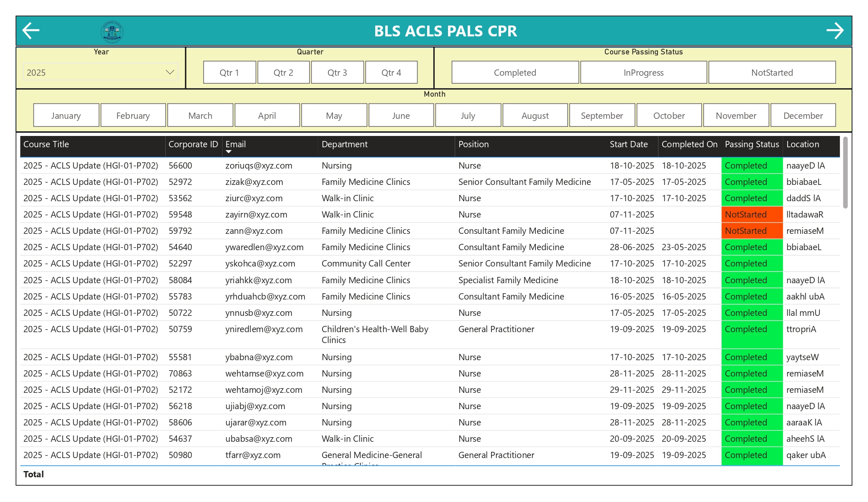Select Qtr 1 quarter filter
Image resolution: width=868 pixels, height=502 pixels.
[x=229, y=72]
